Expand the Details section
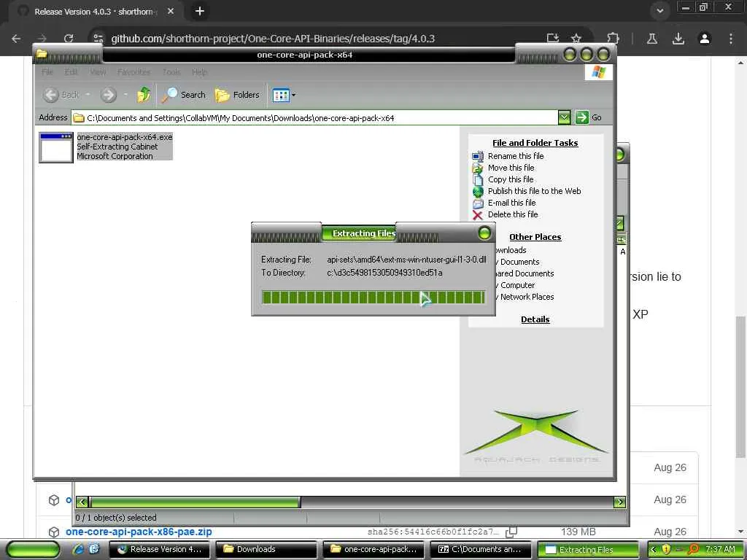This screenshot has width=747, height=560. pyautogui.click(x=535, y=319)
